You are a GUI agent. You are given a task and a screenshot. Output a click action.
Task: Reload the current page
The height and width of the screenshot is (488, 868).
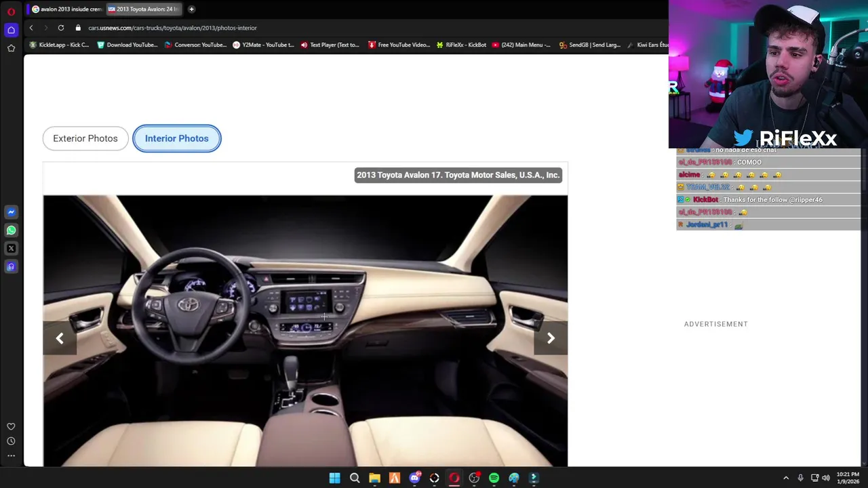coord(60,28)
